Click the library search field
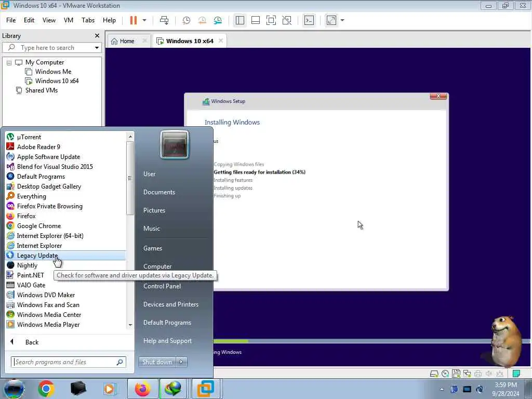Viewport: 532px width, 399px height. [x=51, y=47]
